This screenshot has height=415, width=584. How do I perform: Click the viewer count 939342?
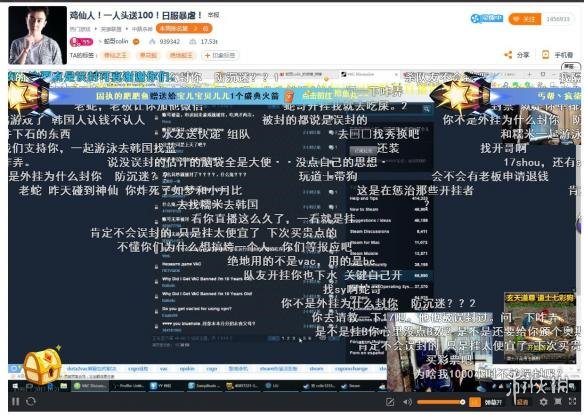click(169, 42)
